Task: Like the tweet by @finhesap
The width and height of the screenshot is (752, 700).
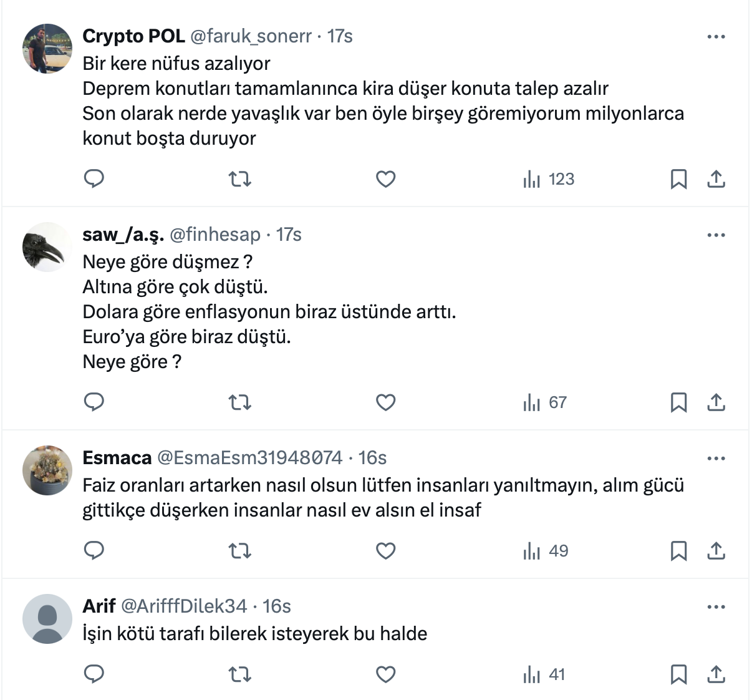Action: 385,403
